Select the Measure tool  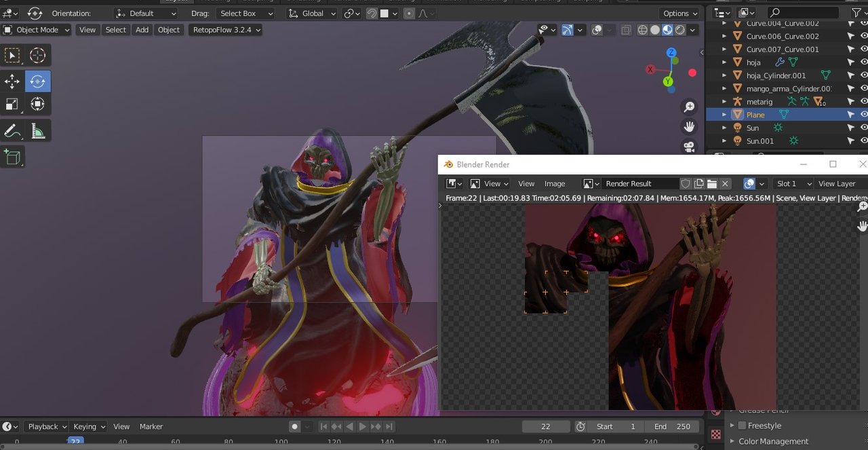click(x=37, y=130)
